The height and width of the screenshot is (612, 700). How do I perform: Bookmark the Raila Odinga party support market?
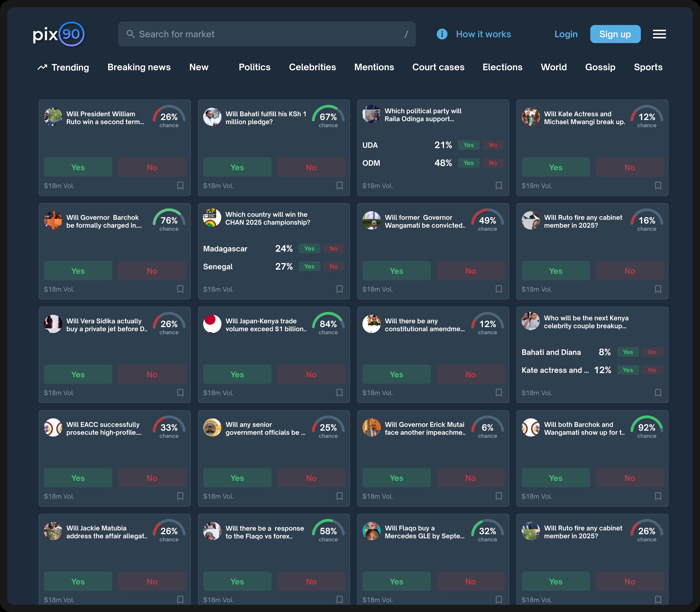[x=499, y=186]
